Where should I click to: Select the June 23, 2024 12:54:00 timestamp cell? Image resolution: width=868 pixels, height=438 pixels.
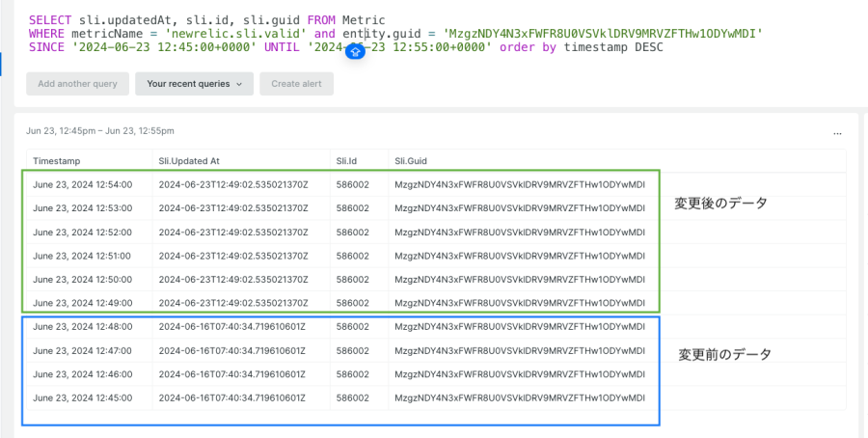(x=82, y=184)
